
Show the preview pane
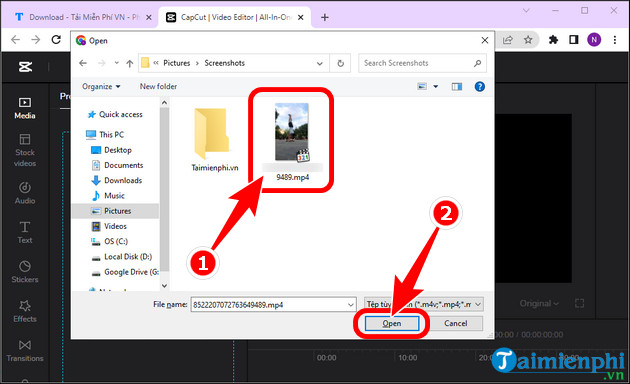pyautogui.click(x=457, y=86)
